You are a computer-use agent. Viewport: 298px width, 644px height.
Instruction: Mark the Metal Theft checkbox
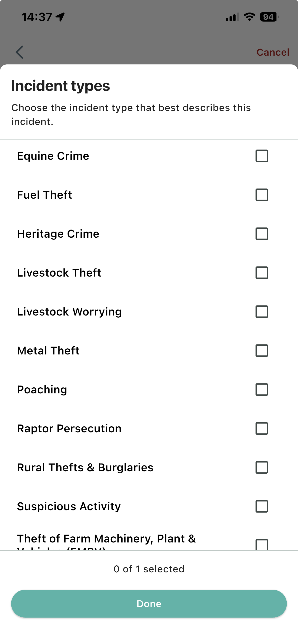pyautogui.click(x=262, y=351)
